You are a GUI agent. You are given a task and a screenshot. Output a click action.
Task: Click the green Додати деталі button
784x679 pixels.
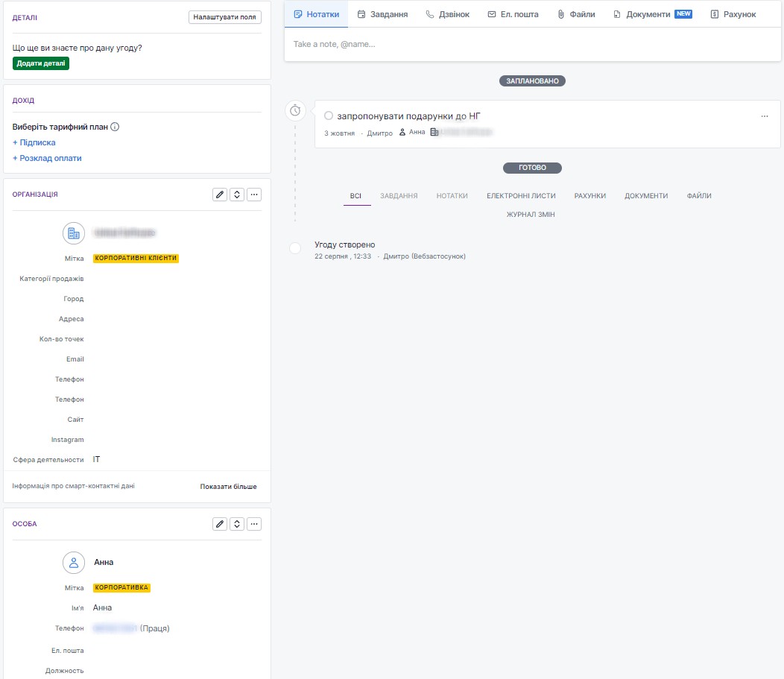click(x=41, y=63)
